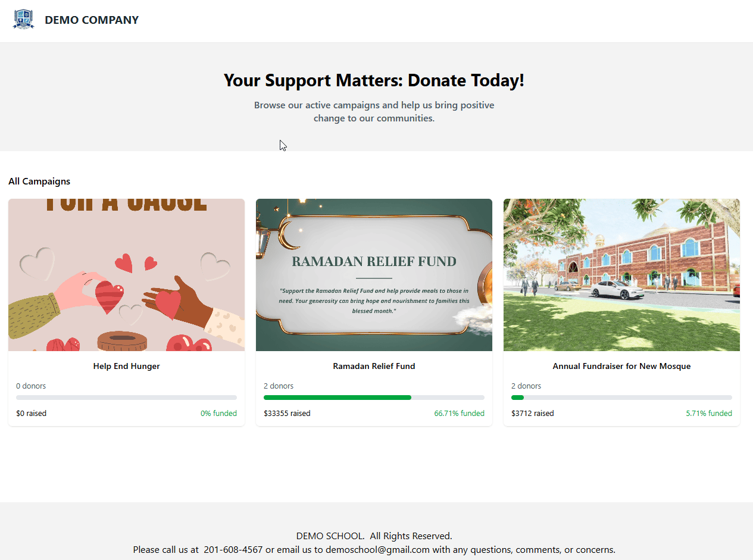753x560 pixels.
Task: Click the phone number 201-608-4567
Action: [233, 550]
